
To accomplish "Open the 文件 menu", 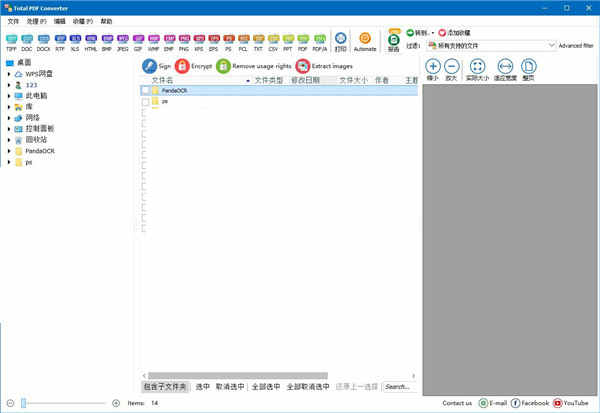I will [13, 20].
